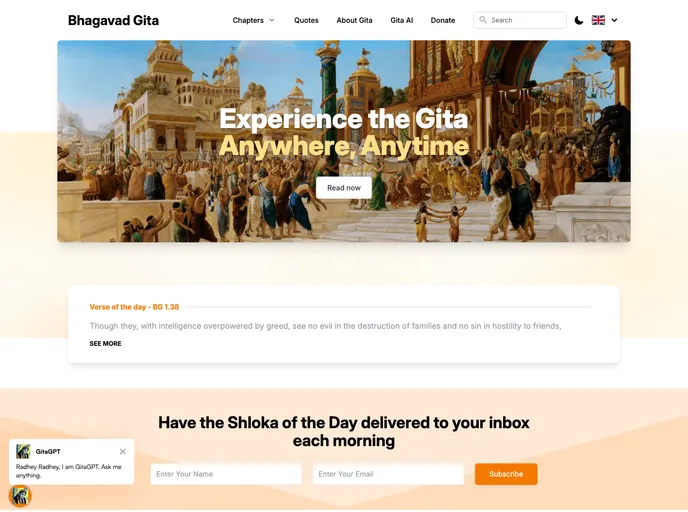Screen dimensions: 688x512
Task: Expand verse with SEE MORE
Action: 105,344
